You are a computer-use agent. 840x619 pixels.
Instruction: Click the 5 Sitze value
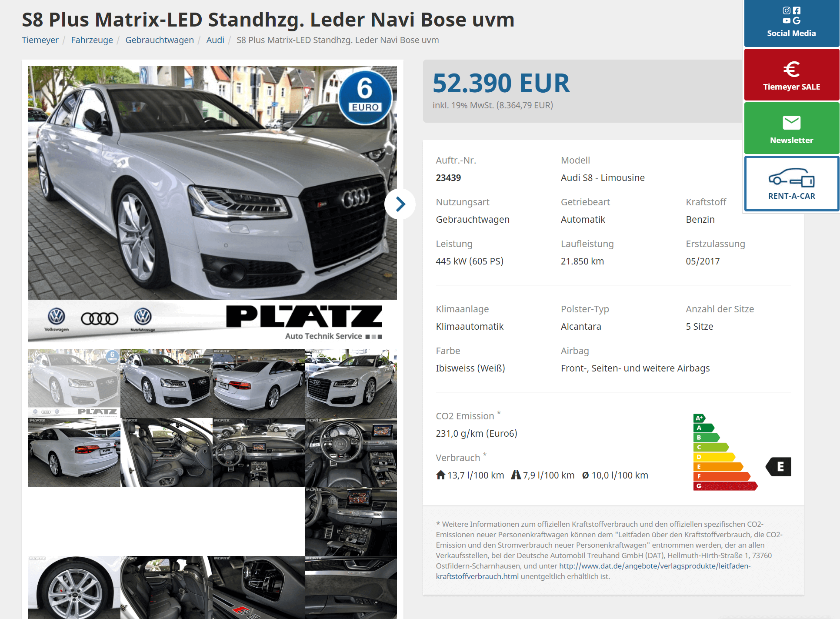pyautogui.click(x=700, y=326)
